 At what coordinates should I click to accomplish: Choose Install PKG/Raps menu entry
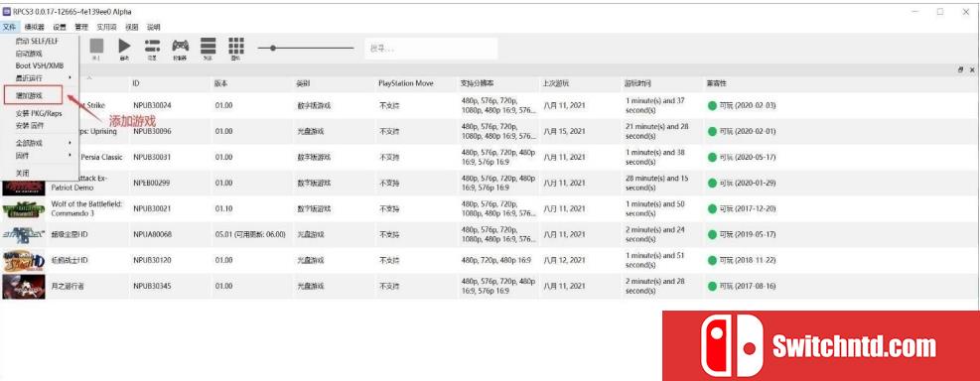click(x=40, y=114)
